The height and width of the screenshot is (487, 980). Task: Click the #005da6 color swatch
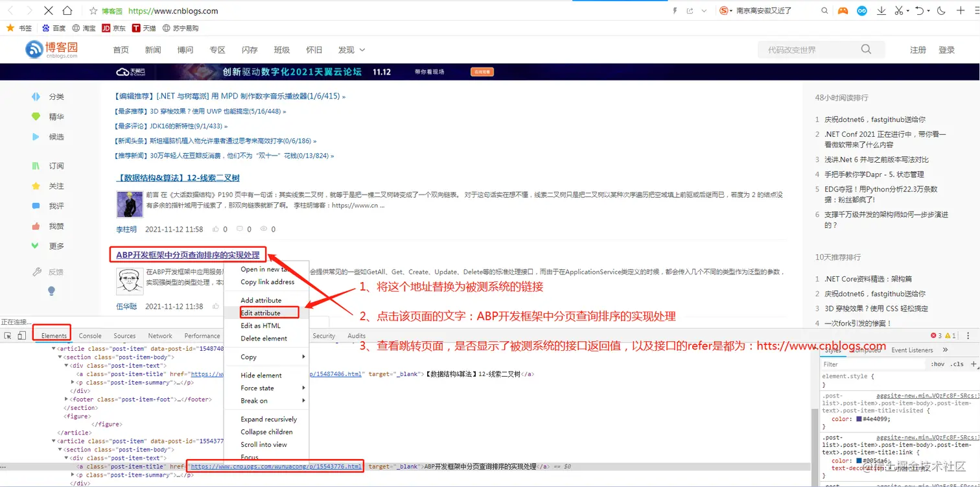[859, 460]
